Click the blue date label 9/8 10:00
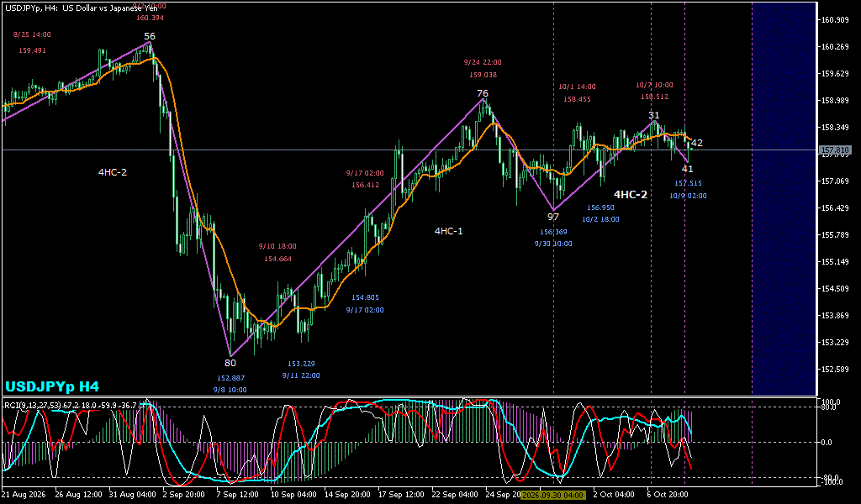The image size is (861, 504). 230,390
